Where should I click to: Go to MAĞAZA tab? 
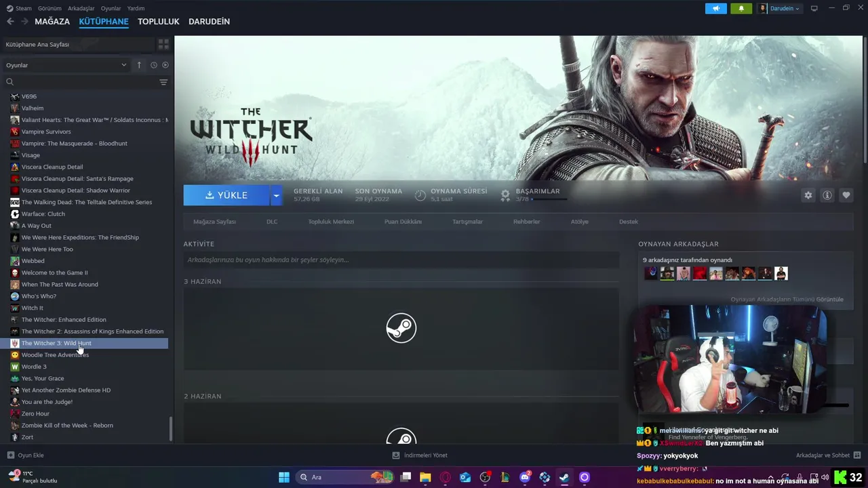click(x=52, y=22)
